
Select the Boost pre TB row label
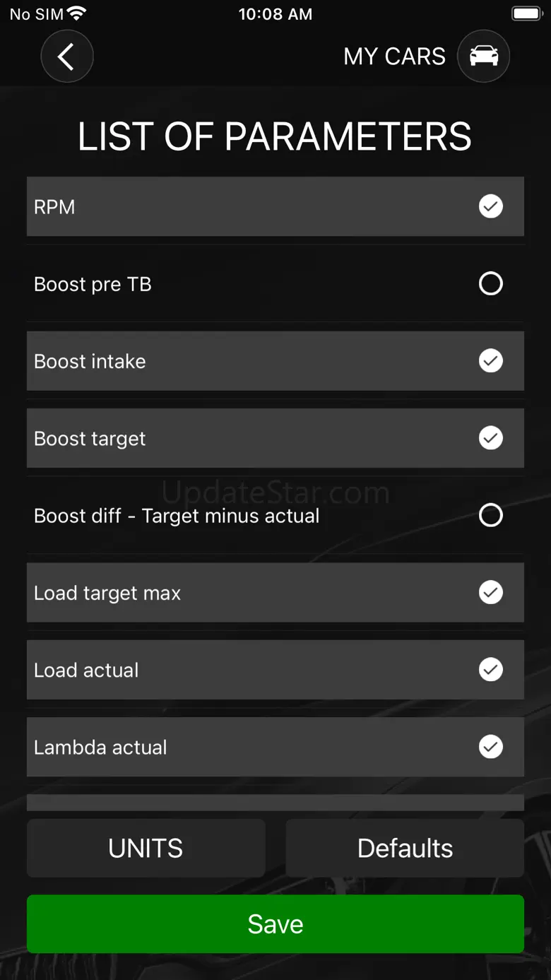tap(93, 284)
